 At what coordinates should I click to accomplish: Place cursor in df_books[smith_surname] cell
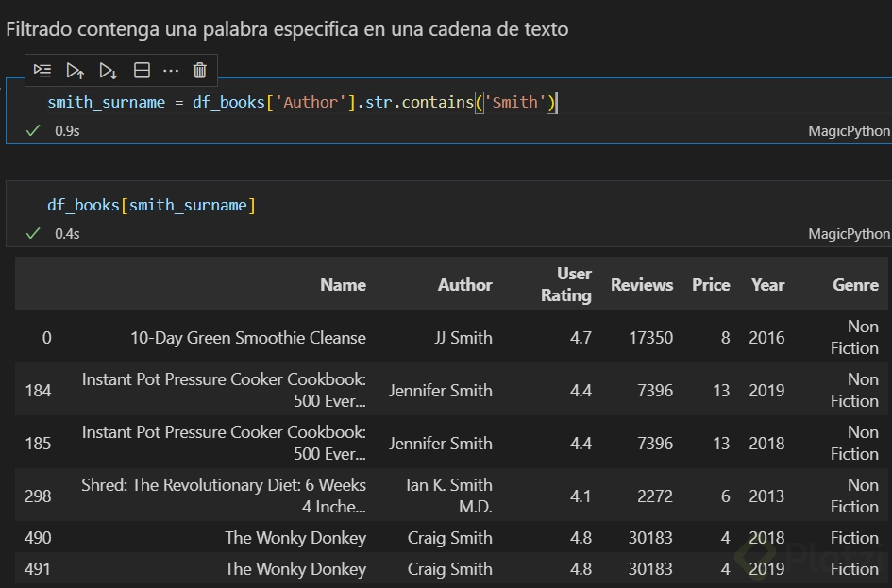tap(151, 205)
